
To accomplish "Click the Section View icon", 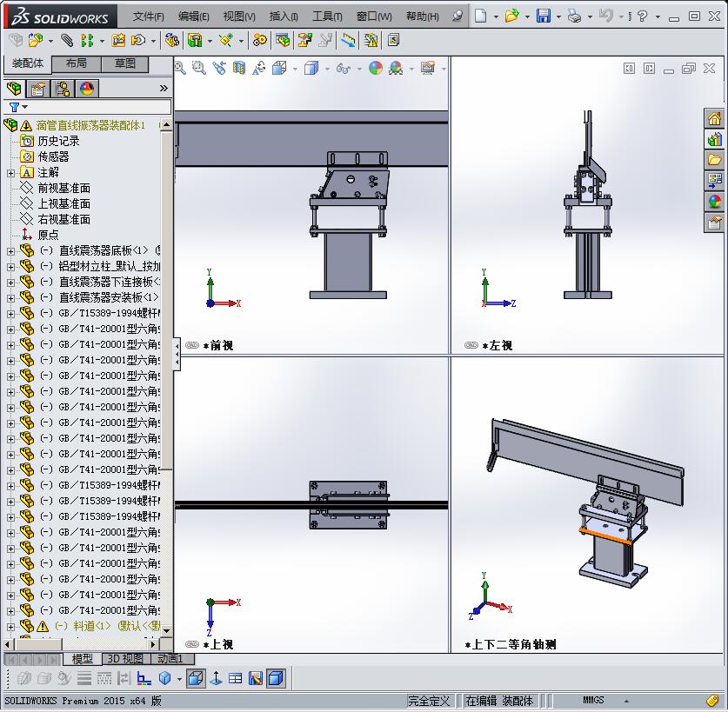I will (239, 69).
